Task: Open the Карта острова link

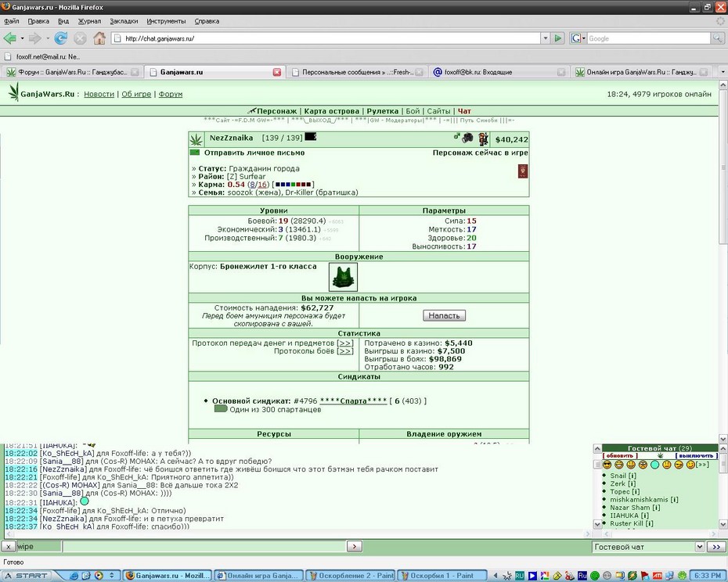Action: pyautogui.click(x=331, y=111)
